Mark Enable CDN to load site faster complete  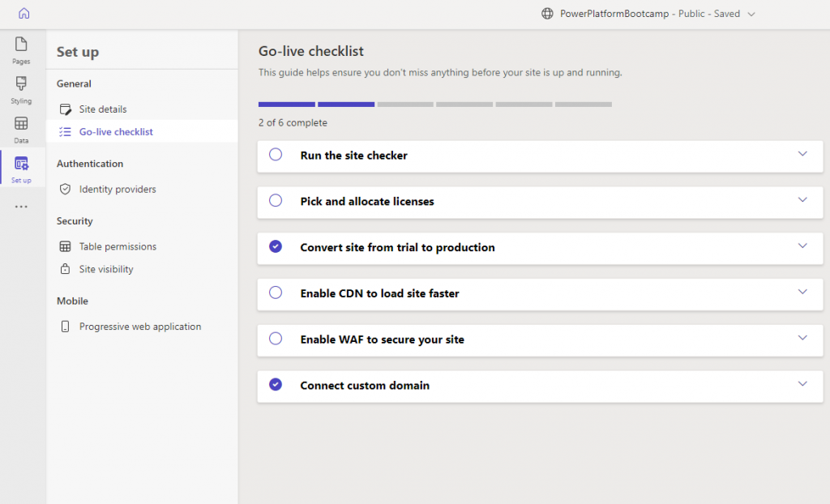pyautogui.click(x=276, y=293)
